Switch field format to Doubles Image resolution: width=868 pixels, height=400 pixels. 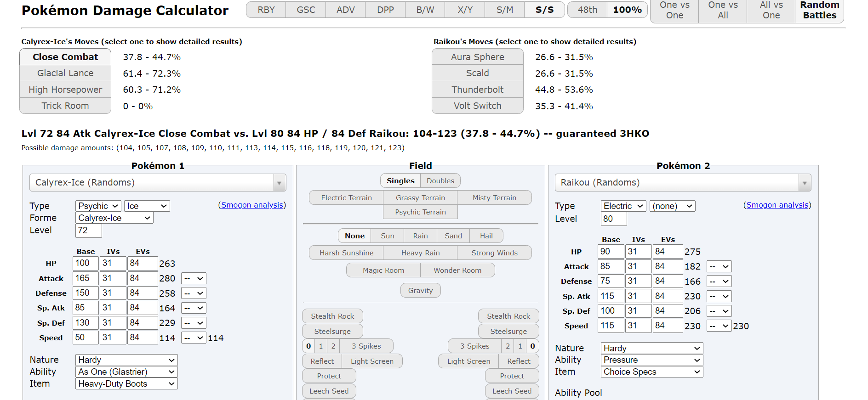[x=440, y=180]
